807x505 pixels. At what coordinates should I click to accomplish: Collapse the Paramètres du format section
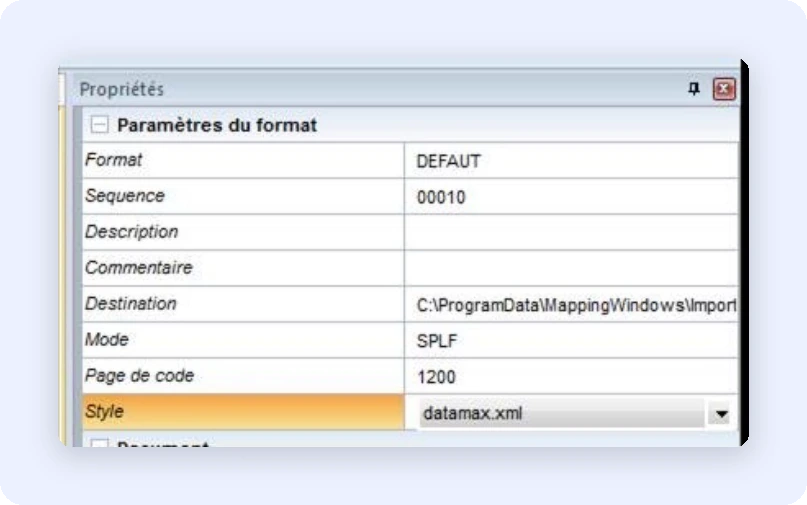pyautogui.click(x=99, y=125)
